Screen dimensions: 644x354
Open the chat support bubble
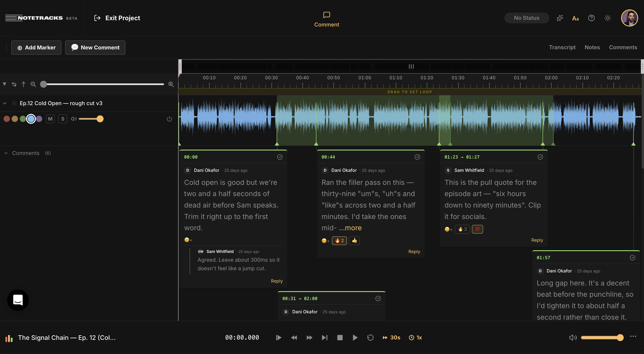click(x=18, y=300)
